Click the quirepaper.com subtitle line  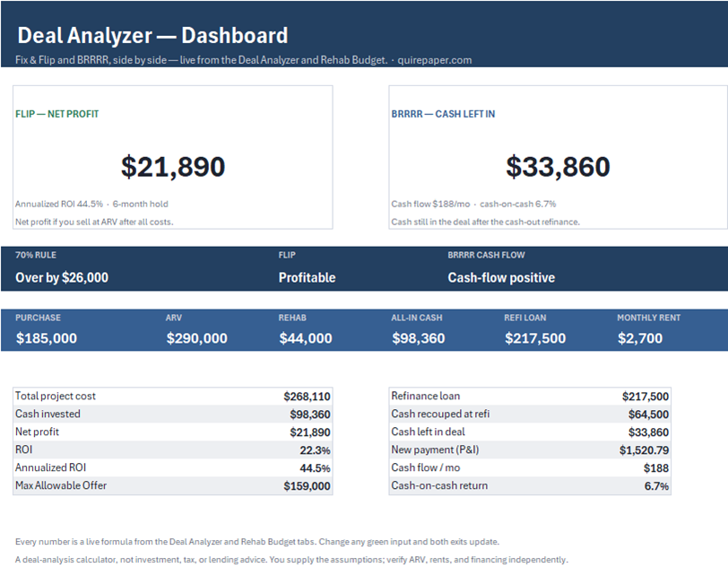(243, 60)
